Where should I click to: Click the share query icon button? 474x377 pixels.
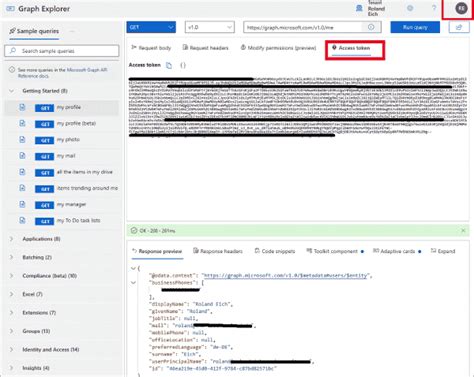coord(459,27)
